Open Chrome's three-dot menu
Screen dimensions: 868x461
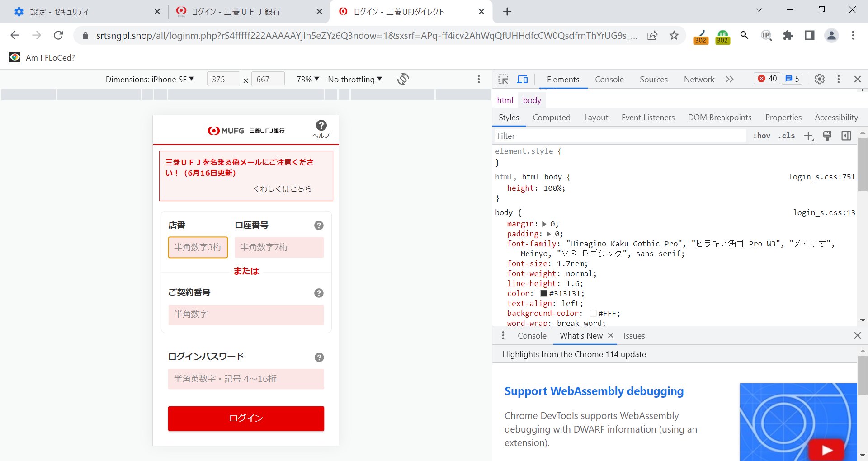pos(853,35)
